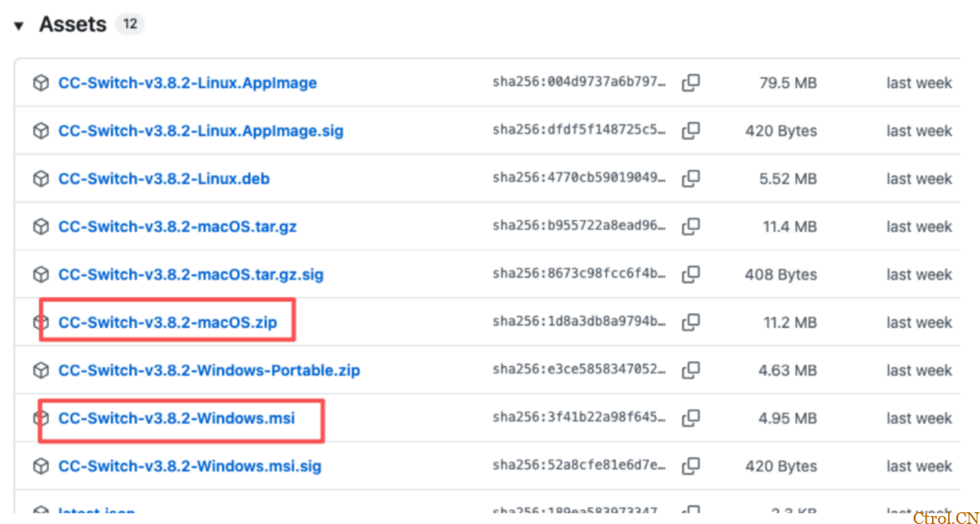
Task: Click the "4.95 MB" file size
Action: (x=788, y=419)
